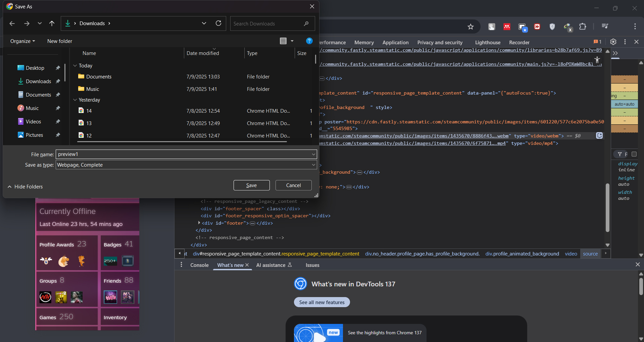This screenshot has width=644, height=342.
Task: Open the Save As dialog help icon
Action: [x=309, y=41]
